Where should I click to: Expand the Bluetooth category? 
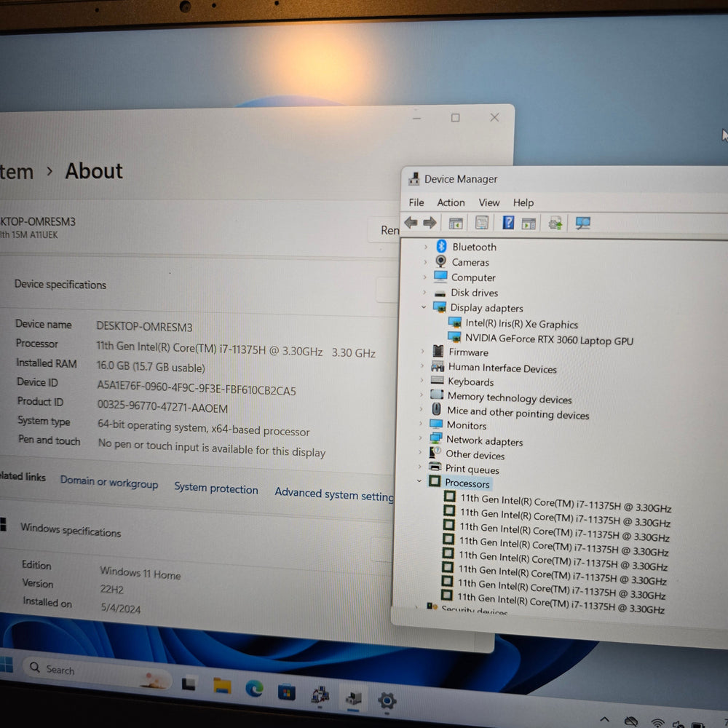[x=426, y=247]
